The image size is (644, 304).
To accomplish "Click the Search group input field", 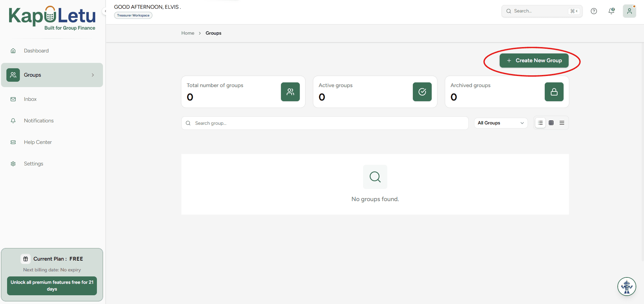I will 325,123.
